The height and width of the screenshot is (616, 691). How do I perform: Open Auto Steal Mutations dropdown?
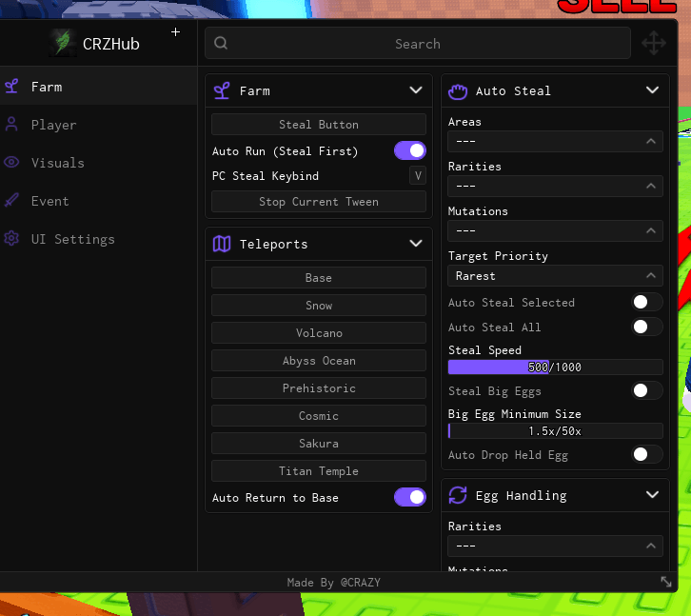555,231
